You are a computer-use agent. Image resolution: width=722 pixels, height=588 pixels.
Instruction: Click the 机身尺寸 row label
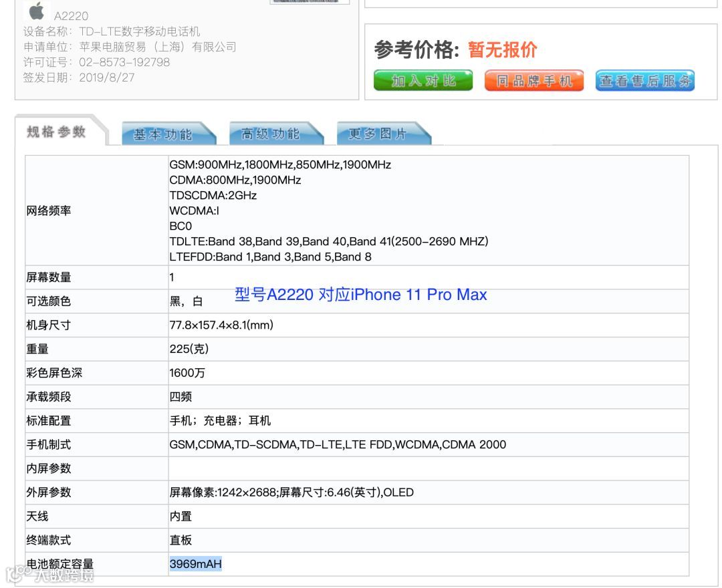point(48,325)
